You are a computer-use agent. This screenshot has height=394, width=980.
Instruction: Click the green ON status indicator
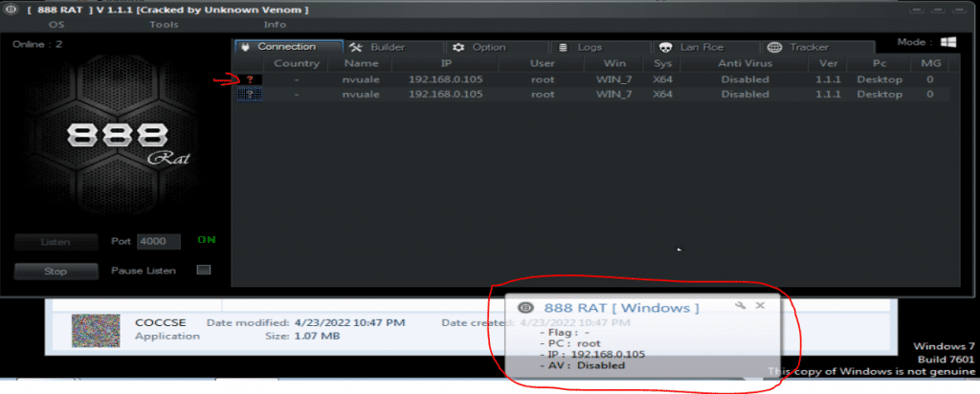207,240
